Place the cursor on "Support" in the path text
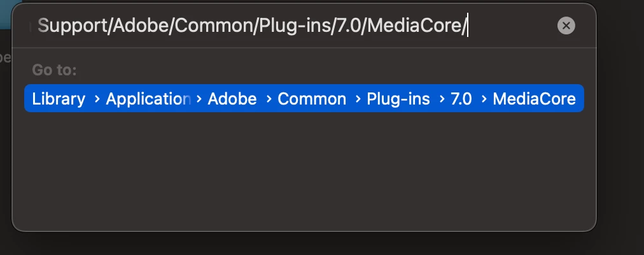 tap(72, 26)
